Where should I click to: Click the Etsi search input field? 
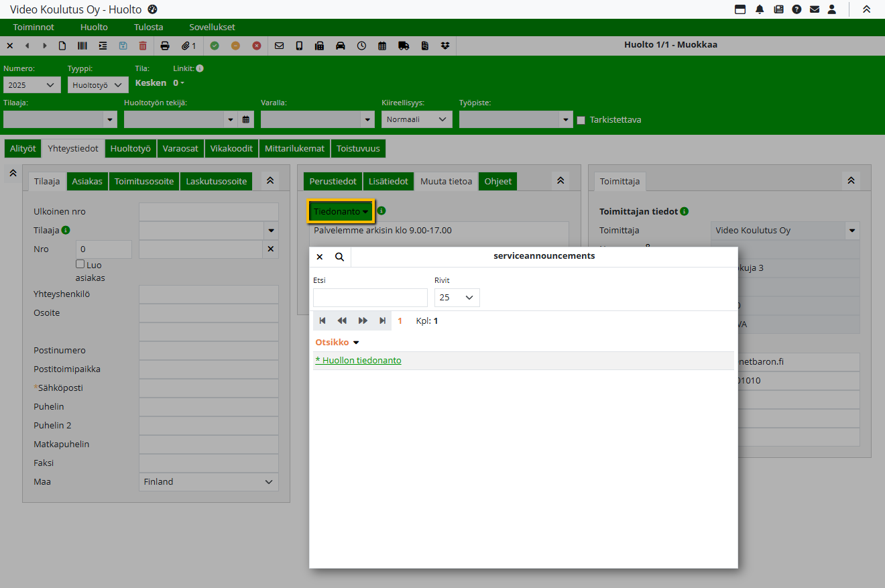(370, 298)
